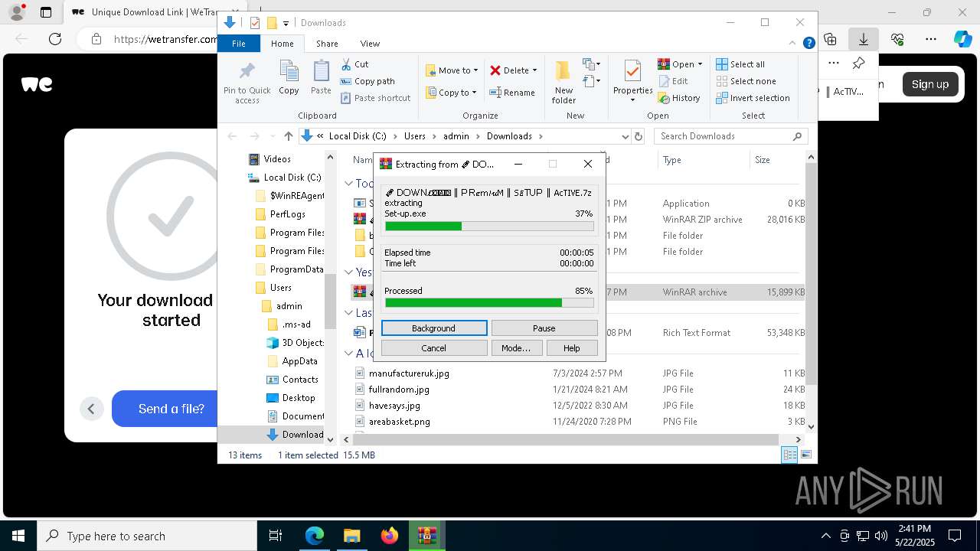
Task: Click Paste shortcut command
Action: [x=375, y=98]
